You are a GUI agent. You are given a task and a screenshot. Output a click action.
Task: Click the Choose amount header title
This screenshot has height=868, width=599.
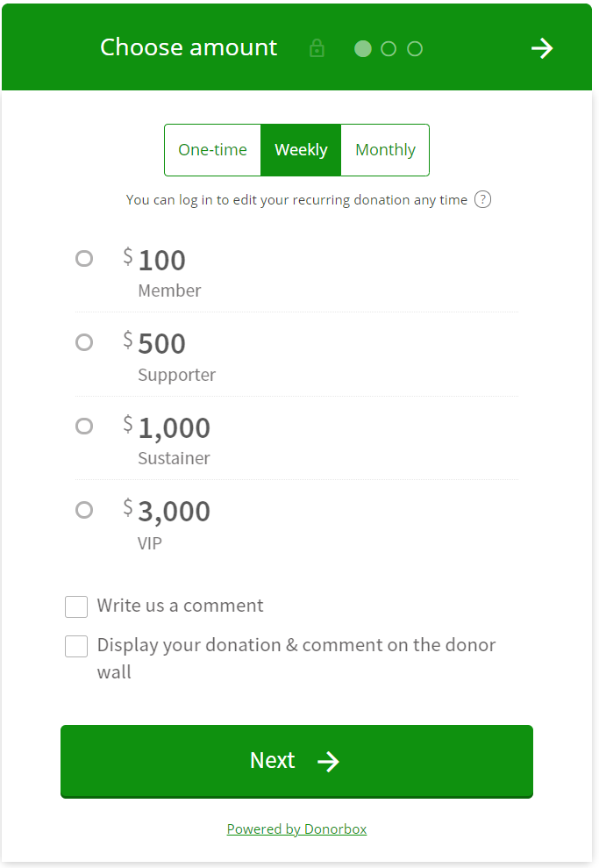click(x=189, y=47)
